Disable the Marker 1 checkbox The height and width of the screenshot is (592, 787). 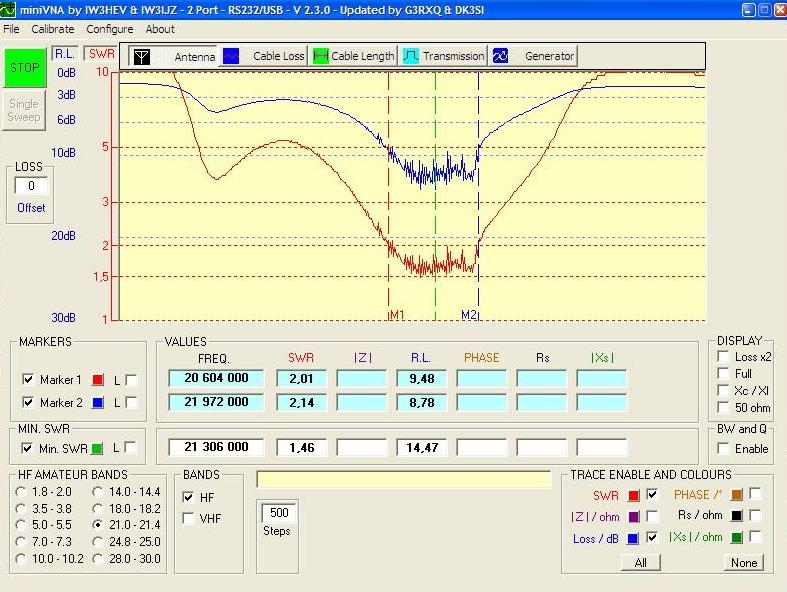tap(27, 380)
